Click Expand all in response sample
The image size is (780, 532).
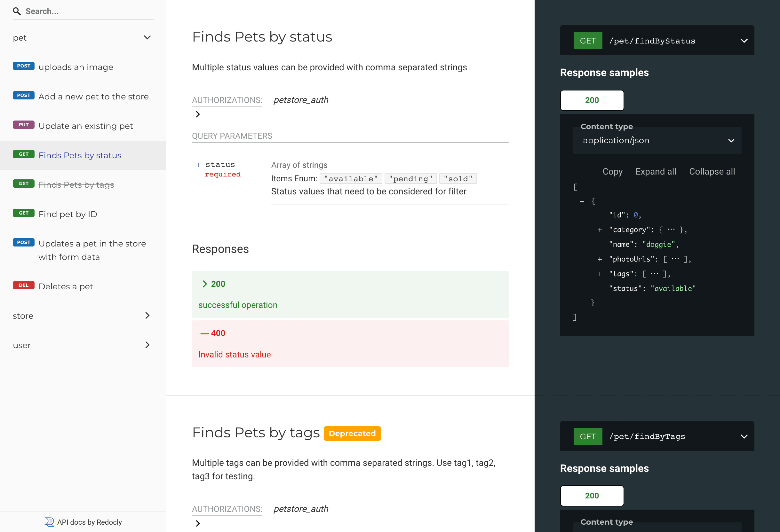pyautogui.click(x=656, y=171)
